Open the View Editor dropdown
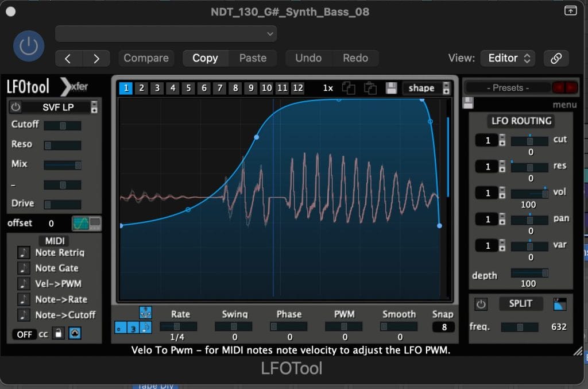Viewport: 588px width, 389px height. coord(508,58)
